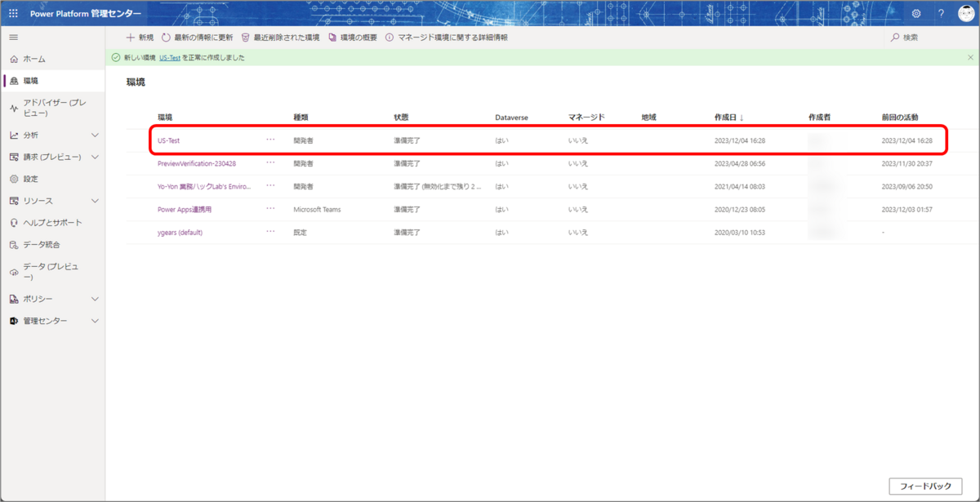Expand the 請求 (プレビュー) chevron
Screen dimensions: 980x502
(95, 157)
